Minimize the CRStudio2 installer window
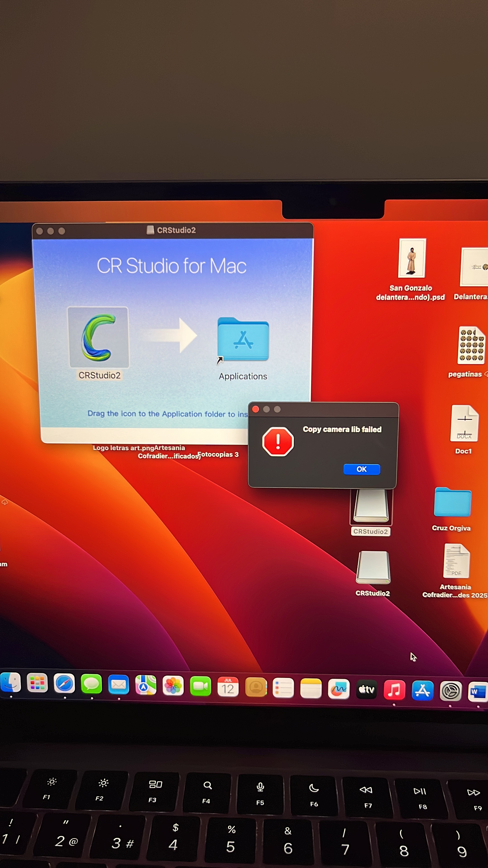Screen dimensions: 488x868 51,231
